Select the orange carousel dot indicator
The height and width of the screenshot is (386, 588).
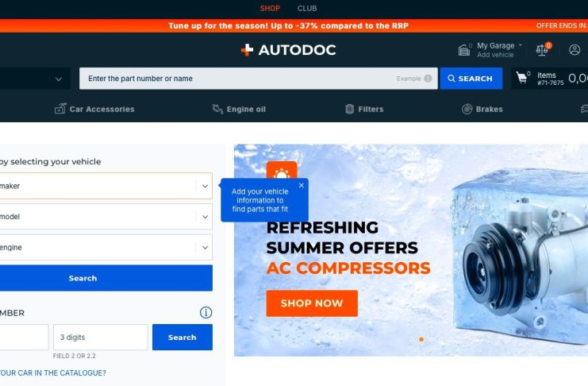click(x=421, y=339)
